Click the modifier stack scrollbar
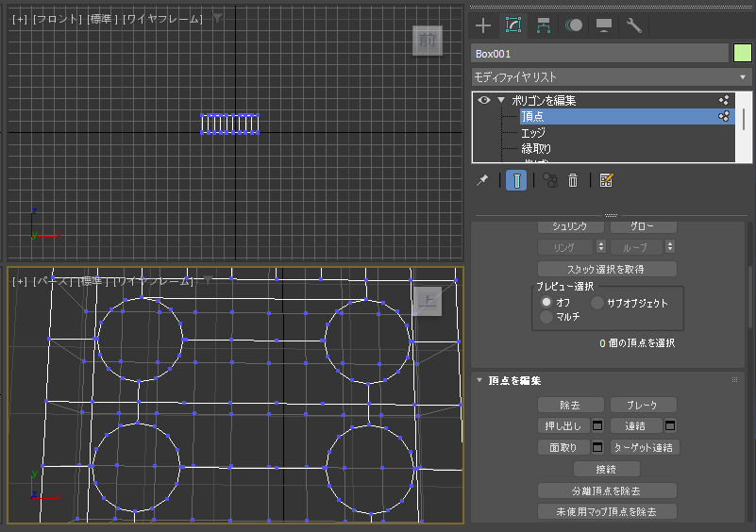 [744, 119]
